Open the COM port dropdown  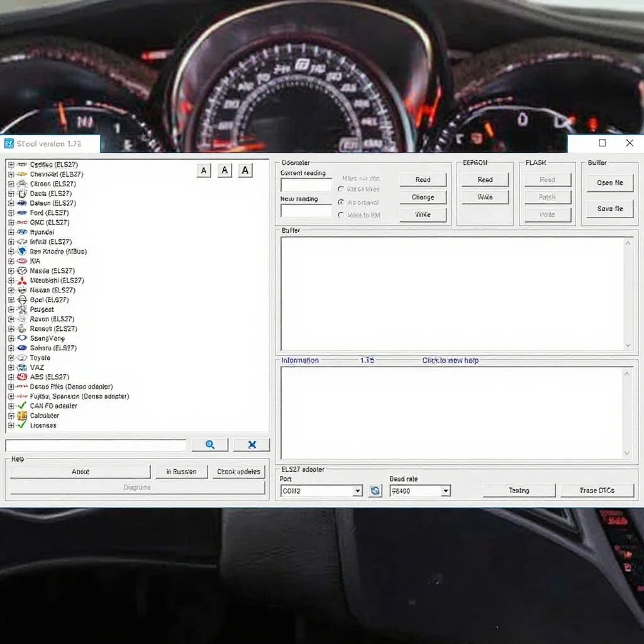358,491
